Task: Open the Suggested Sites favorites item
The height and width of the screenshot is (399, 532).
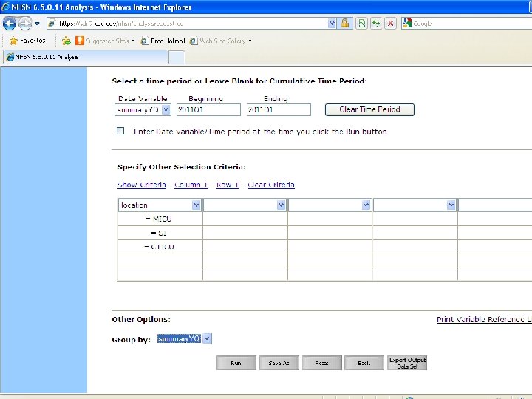Action: 105,41
